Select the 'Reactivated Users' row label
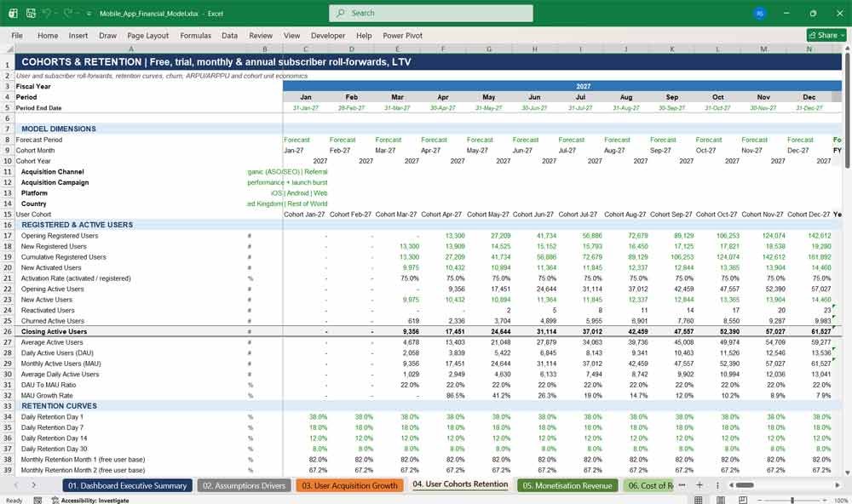Viewport: 852px width, 504px height. [x=48, y=310]
